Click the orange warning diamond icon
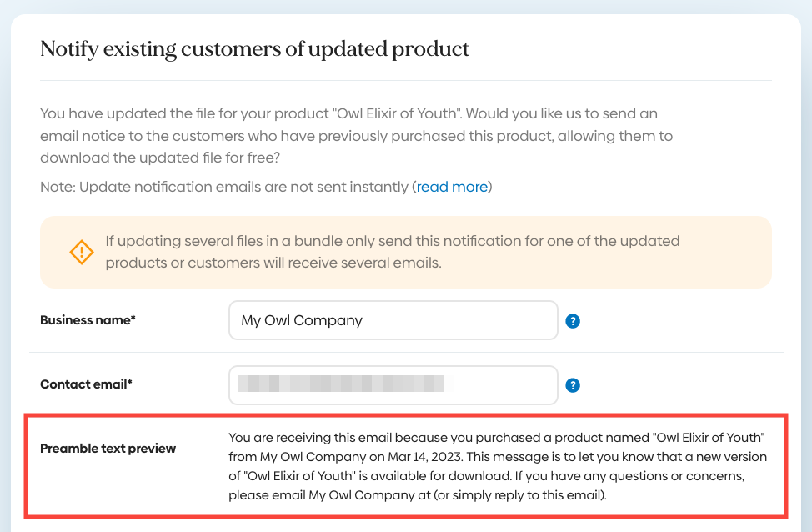The width and height of the screenshot is (812, 532). tap(82, 253)
